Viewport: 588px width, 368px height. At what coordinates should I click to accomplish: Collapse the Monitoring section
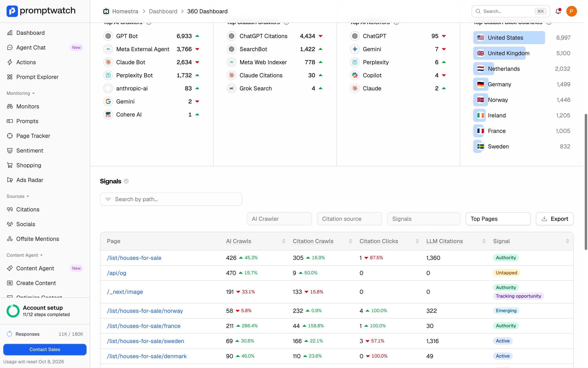pyautogui.click(x=21, y=93)
